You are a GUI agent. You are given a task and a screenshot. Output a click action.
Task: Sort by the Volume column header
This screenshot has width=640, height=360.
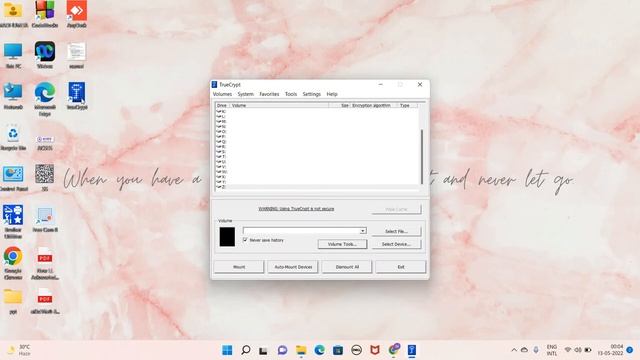(x=280, y=105)
